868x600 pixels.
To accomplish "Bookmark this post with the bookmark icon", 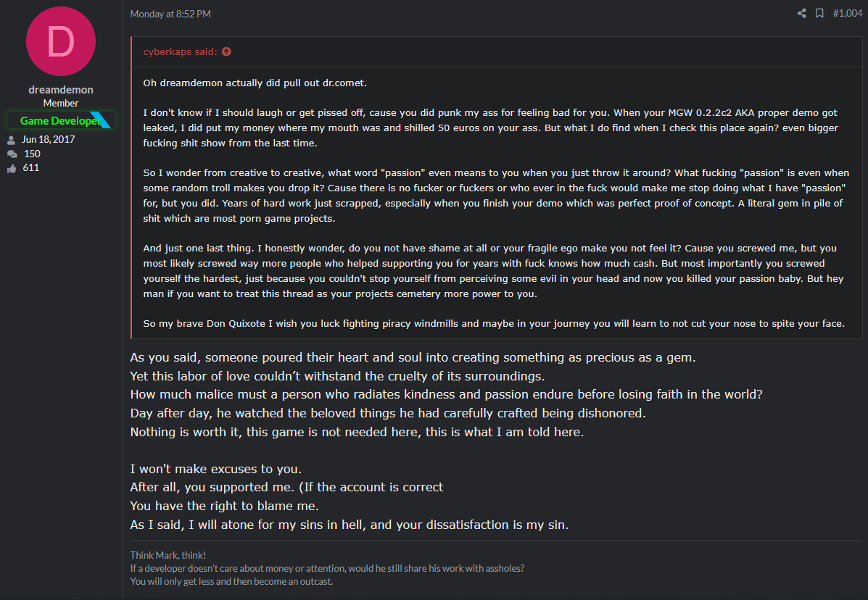I will [819, 13].
